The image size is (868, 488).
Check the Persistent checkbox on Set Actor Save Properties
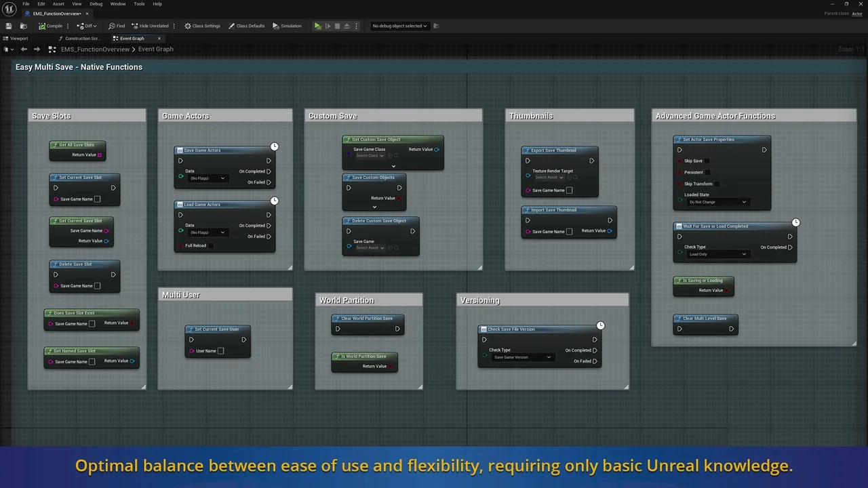point(707,172)
